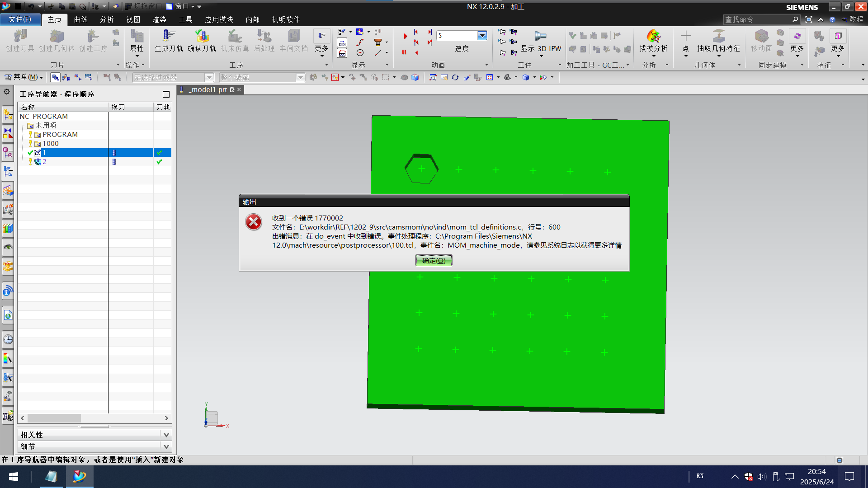The image size is (868, 488).
Task: Open the File (文件) menu
Action: point(20,19)
